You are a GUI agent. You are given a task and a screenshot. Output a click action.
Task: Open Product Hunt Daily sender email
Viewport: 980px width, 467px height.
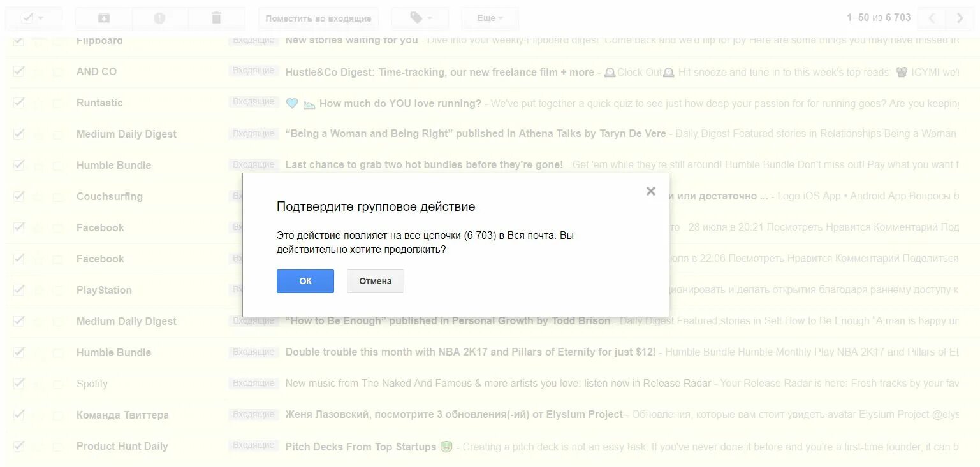click(x=122, y=446)
